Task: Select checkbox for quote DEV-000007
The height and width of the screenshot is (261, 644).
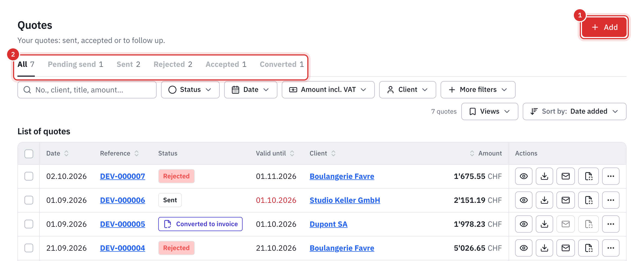Action: [x=29, y=176]
